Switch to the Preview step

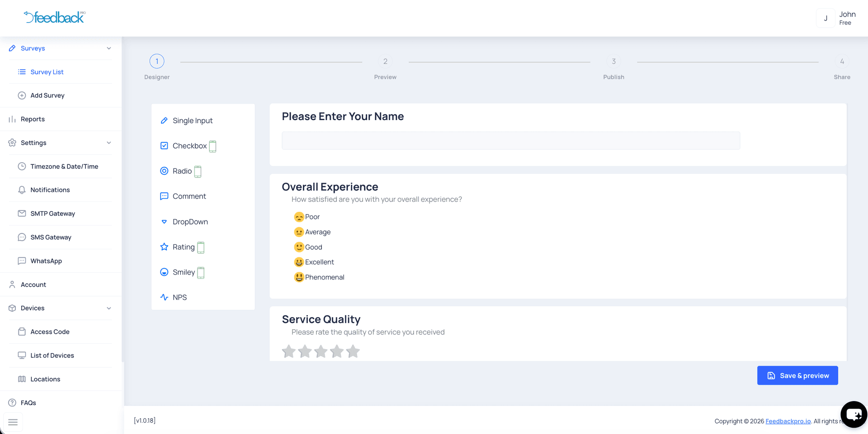tap(385, 61)
